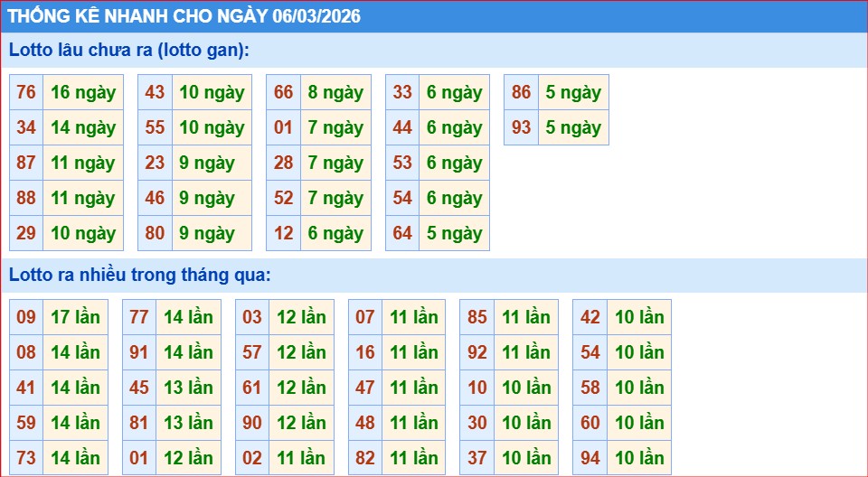
Task: Select number 64 with 5 ngày
Action: point(402,233)
